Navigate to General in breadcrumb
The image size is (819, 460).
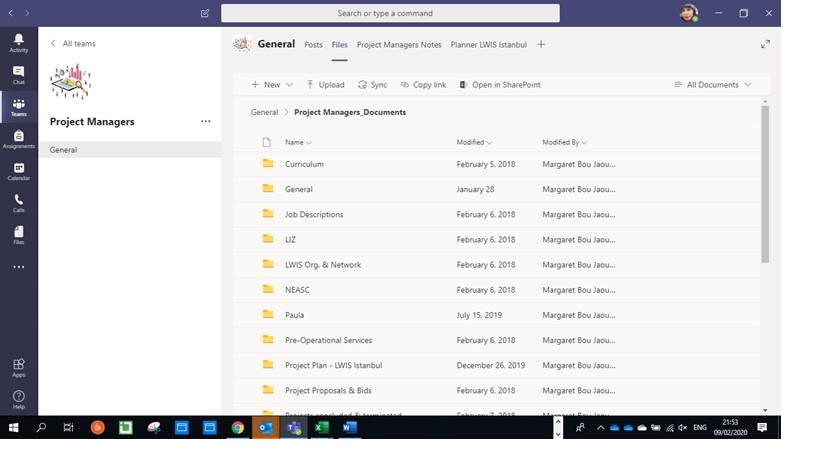[264, 112]
